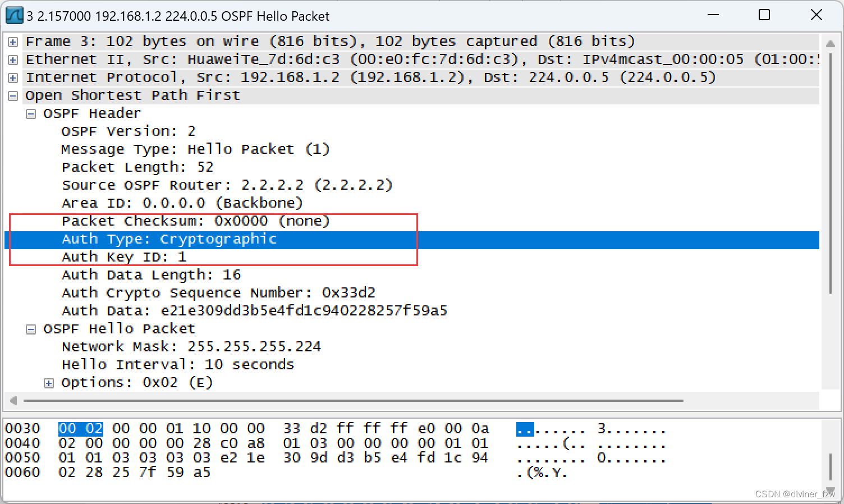This screenshot has width=844, height=504.
Task: Select the Frame 3: 102 bytes row
Action: click(421, 42)
